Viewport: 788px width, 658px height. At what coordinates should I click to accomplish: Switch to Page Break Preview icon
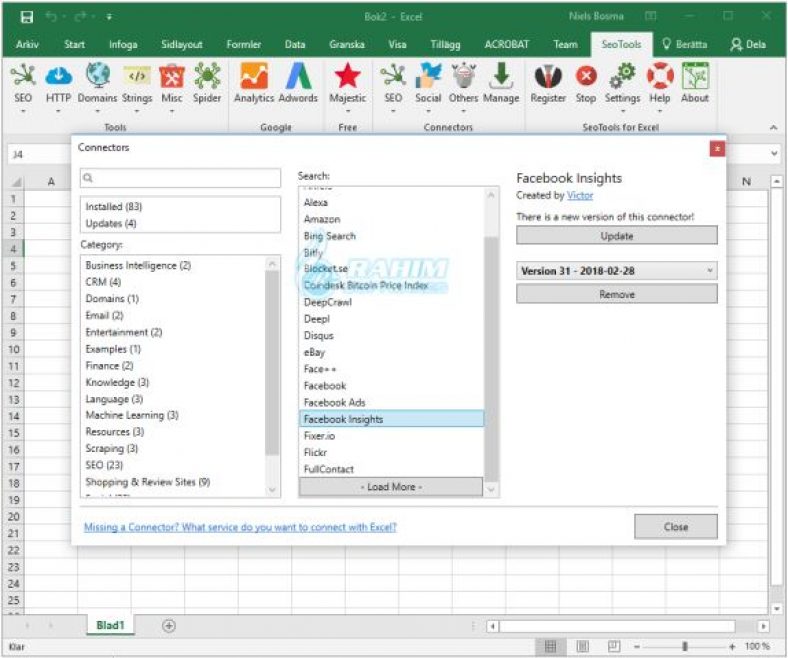(x=614, y=646)
